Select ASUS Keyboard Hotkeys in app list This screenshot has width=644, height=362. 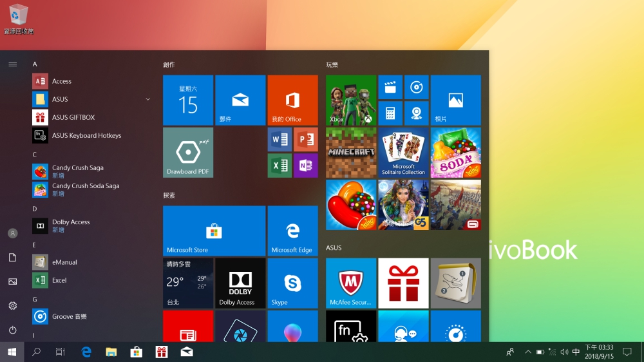point(86,135)
